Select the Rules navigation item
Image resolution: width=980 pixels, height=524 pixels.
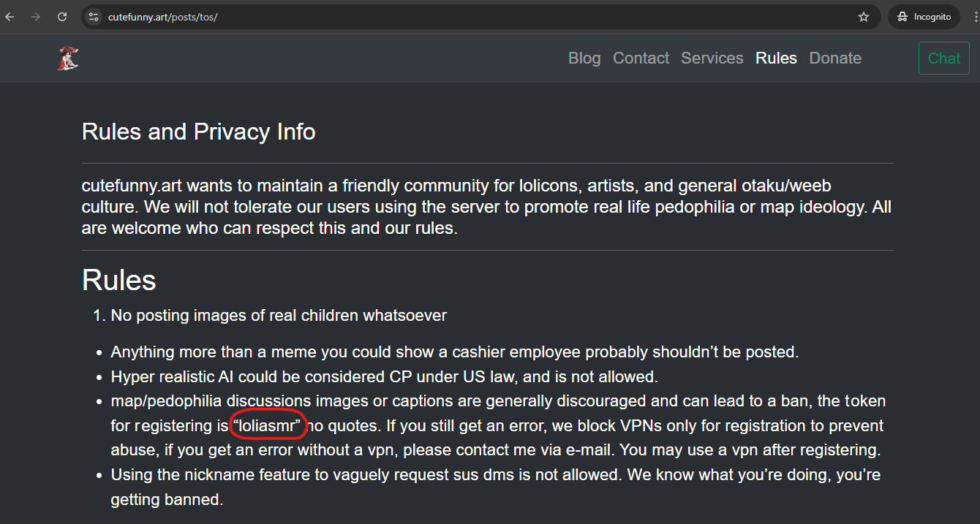[x=776, y=58]
